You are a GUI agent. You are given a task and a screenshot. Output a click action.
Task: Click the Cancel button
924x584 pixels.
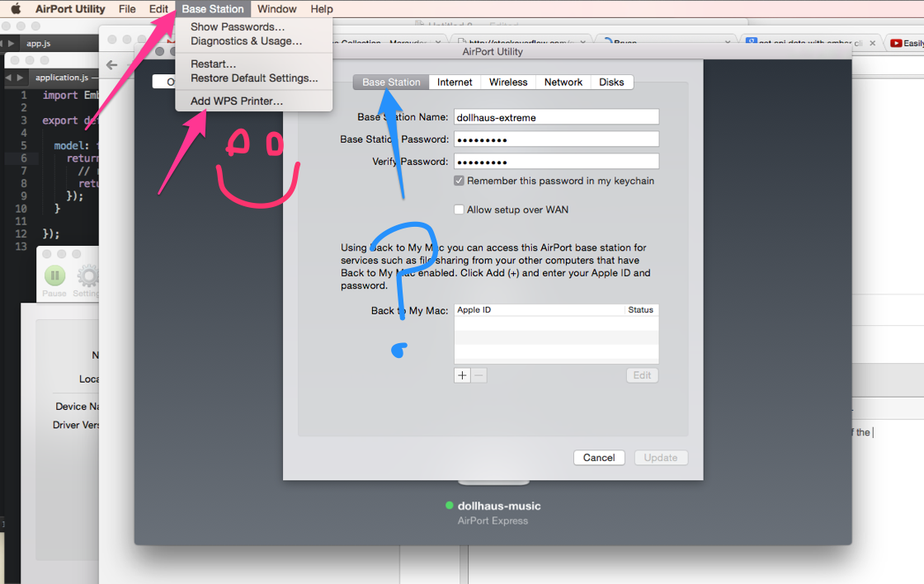(599, 458)
